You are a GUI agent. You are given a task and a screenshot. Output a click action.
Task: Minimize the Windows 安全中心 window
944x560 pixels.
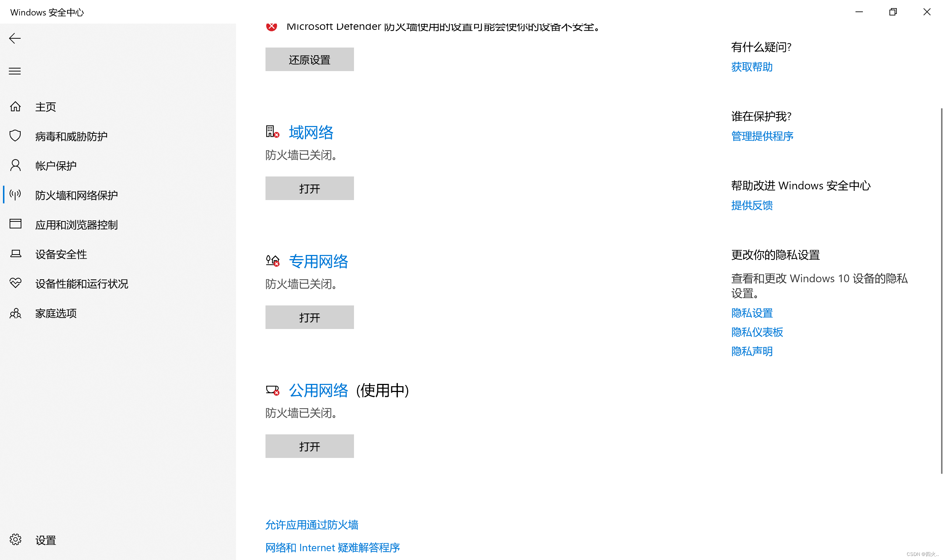[x=859, y=12]
